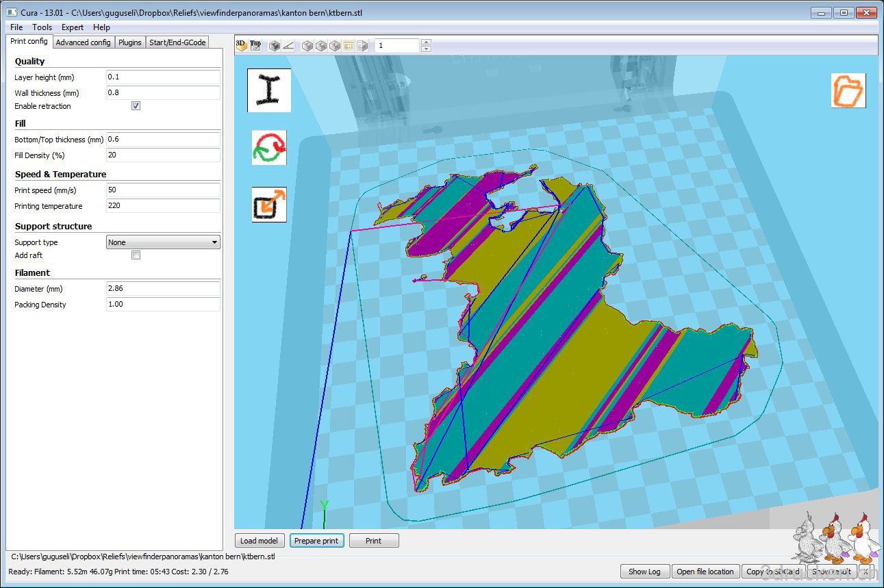Click the mirror tool icon in viewport
The image size is (884, 588).
269,90
